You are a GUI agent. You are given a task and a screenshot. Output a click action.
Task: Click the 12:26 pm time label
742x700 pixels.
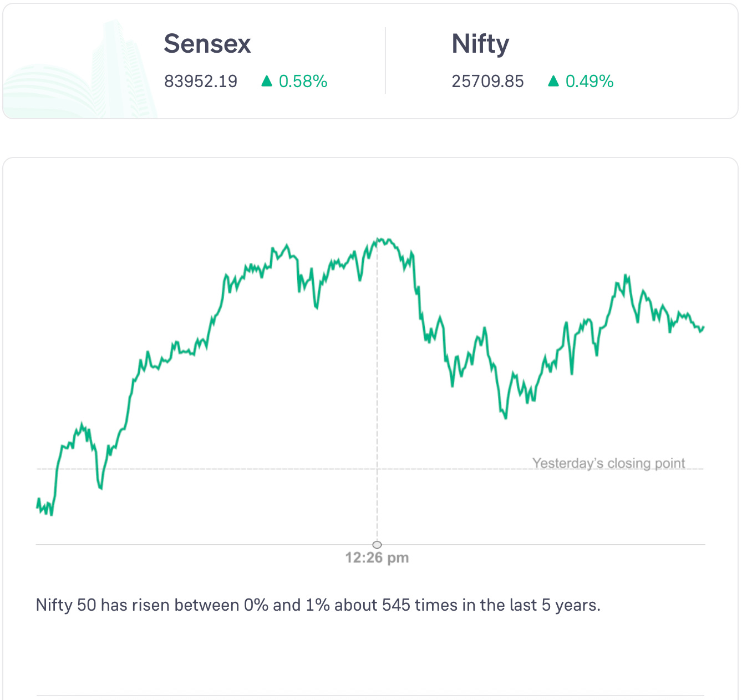point(377,558)
